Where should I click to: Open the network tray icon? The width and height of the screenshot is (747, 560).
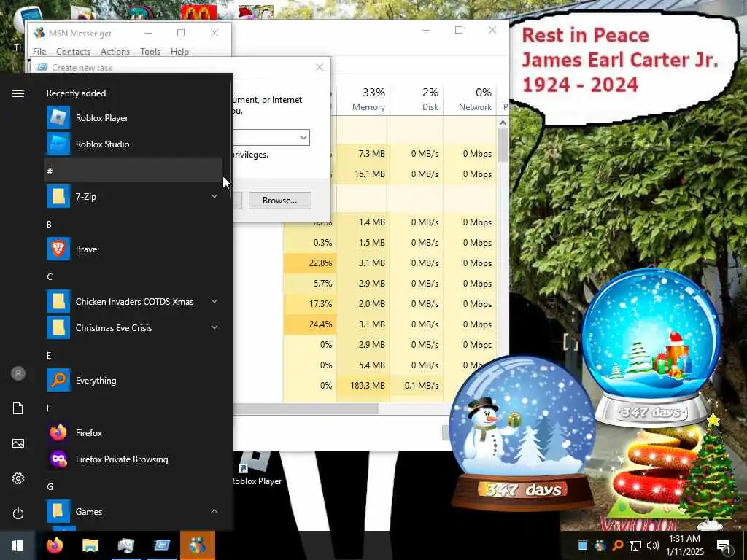pyautogui.click(x=635, y=545)
